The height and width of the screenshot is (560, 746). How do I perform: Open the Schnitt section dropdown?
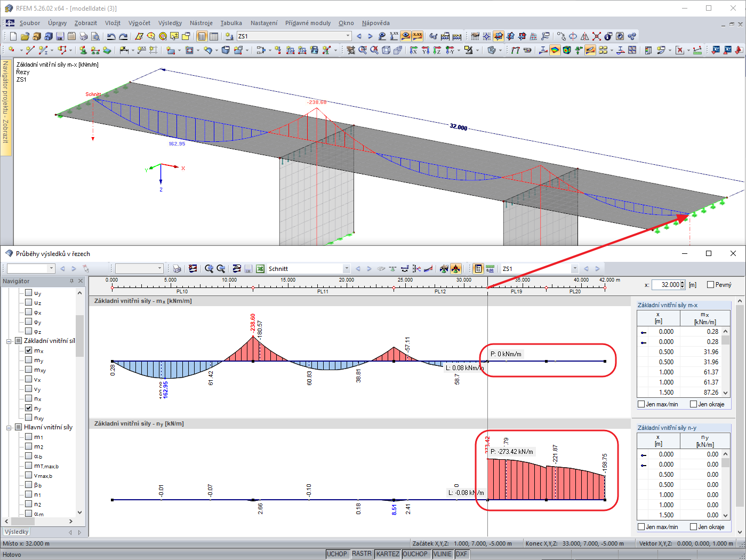347,269
